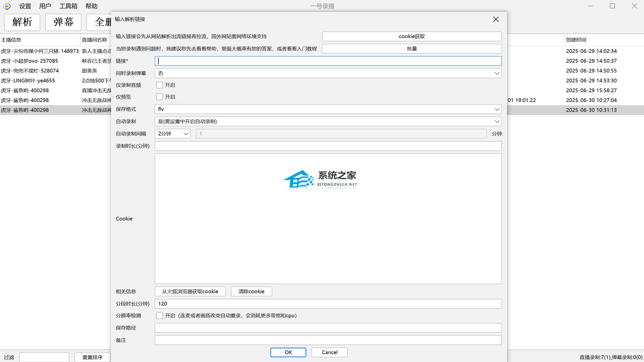The height and width of the screenshot is (362, 644).
Task: Click the app logo icon in title bar
Action: tap(7, 6)
